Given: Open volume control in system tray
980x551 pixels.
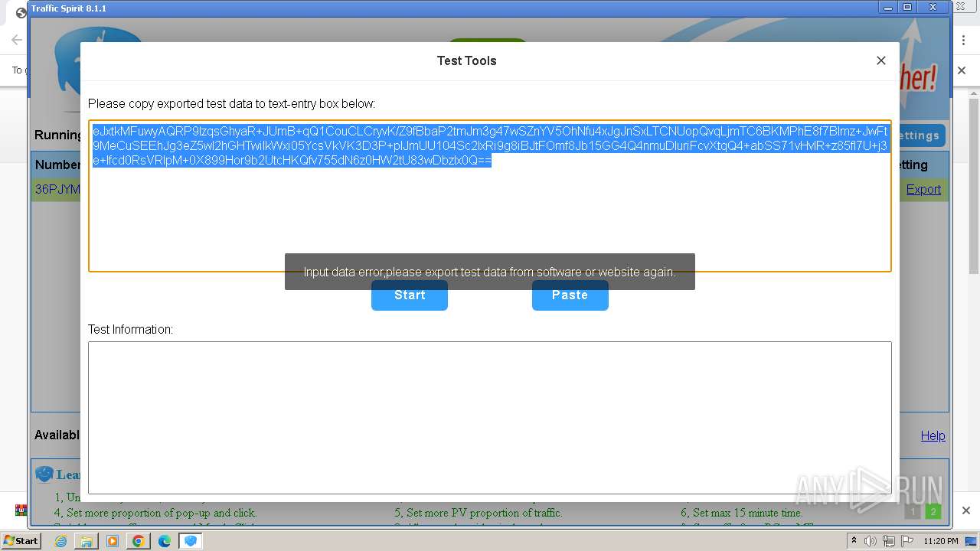Looking at the screenshot, I should (x=871, y=541).
